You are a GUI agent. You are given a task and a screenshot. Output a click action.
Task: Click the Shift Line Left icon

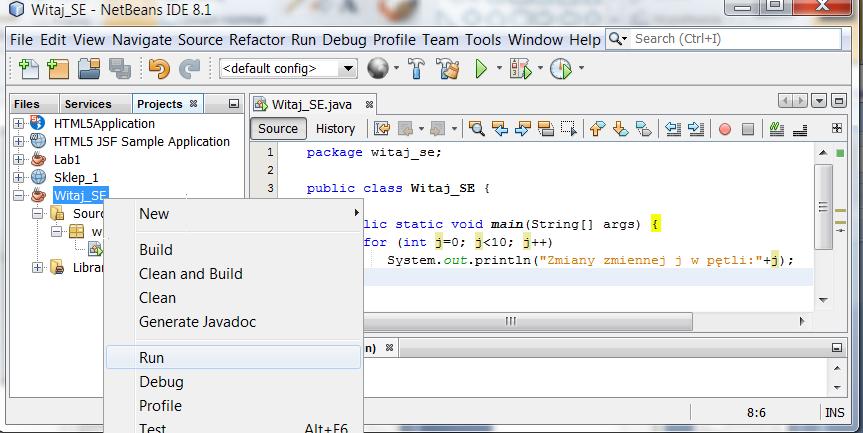(x=673, y=129)
